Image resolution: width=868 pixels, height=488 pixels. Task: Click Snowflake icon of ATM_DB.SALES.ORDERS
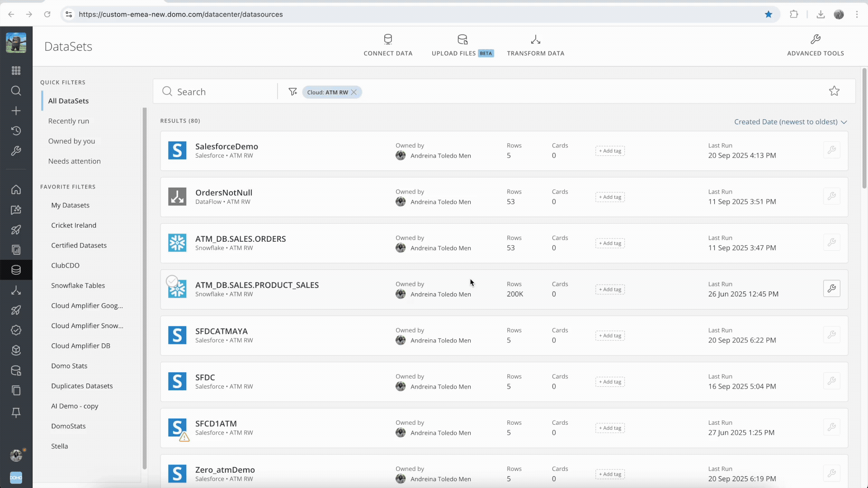tap(177, 243)
